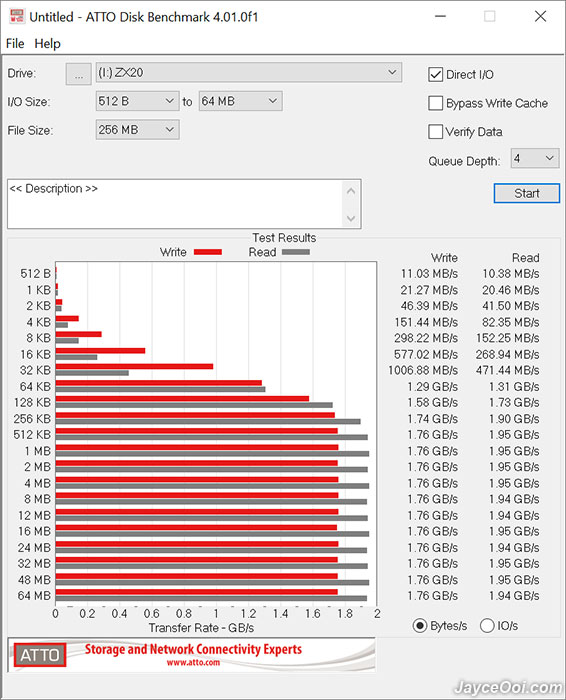The height and width of the screenshot is (700, 566).
Task: Tick the Verify Data checkbox
Action: [435, 132]
